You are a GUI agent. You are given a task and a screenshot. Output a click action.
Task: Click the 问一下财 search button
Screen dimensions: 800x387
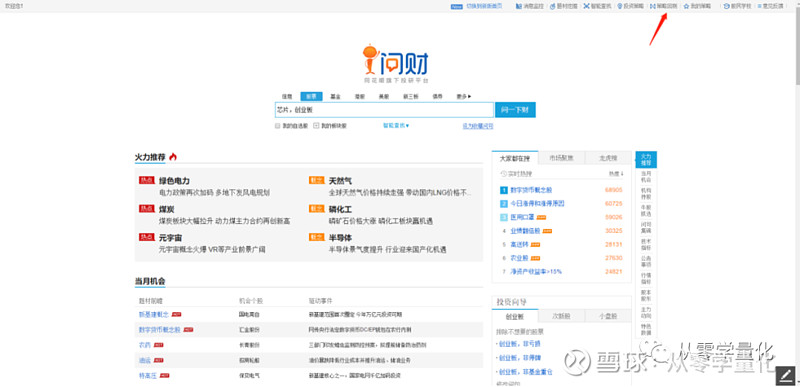(x=515, y=110)
